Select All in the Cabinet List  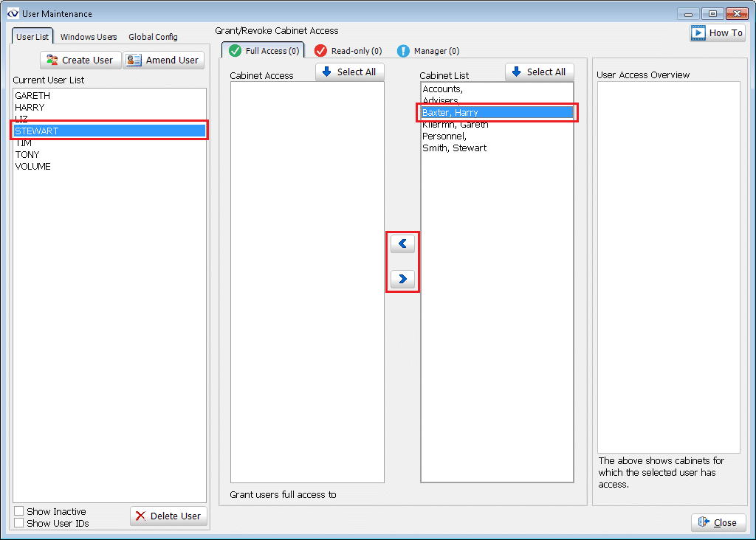(x=540, y=72)
